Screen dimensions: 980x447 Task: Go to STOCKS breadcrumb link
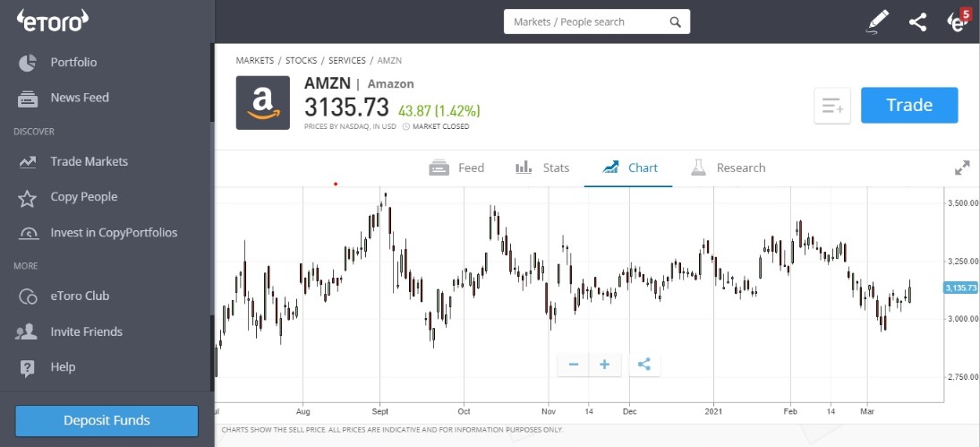301,61
